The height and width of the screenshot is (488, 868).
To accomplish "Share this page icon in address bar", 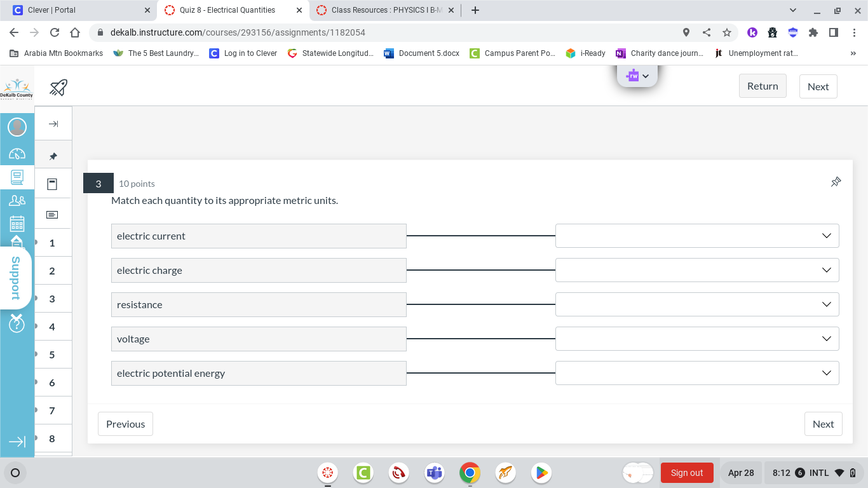I will [x=707, y=32].
